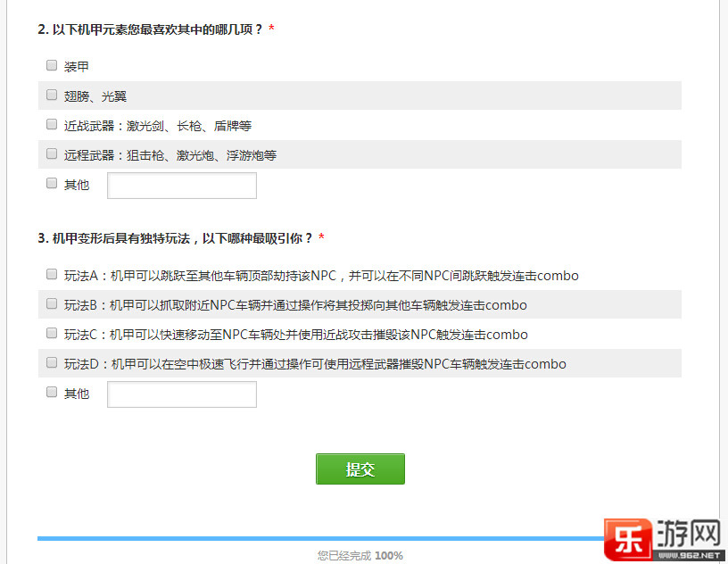Viewport: 728px width, 564px height.
Task: Focus the 其他 text box in question 2
Action: coord(182,186)
